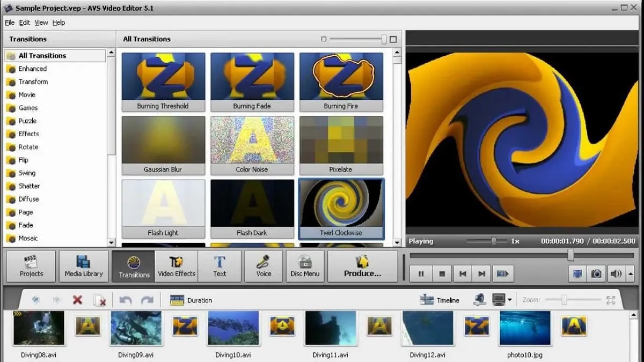Take a snapshot of the preview
Screen dimensions: 644x362
point(596,274)
